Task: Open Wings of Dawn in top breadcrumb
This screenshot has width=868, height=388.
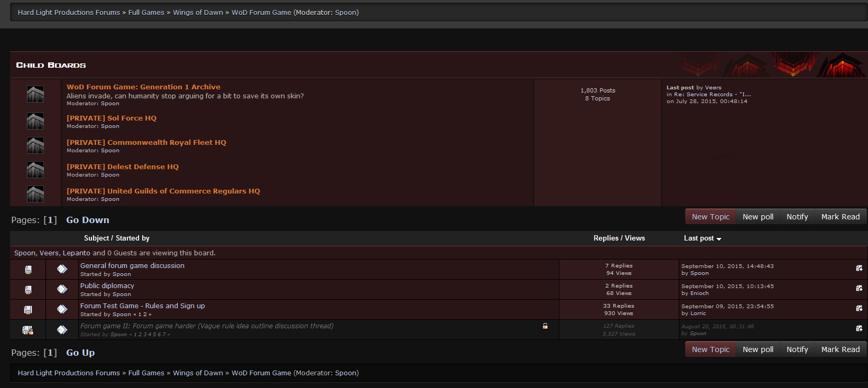Action: [198, 12]
